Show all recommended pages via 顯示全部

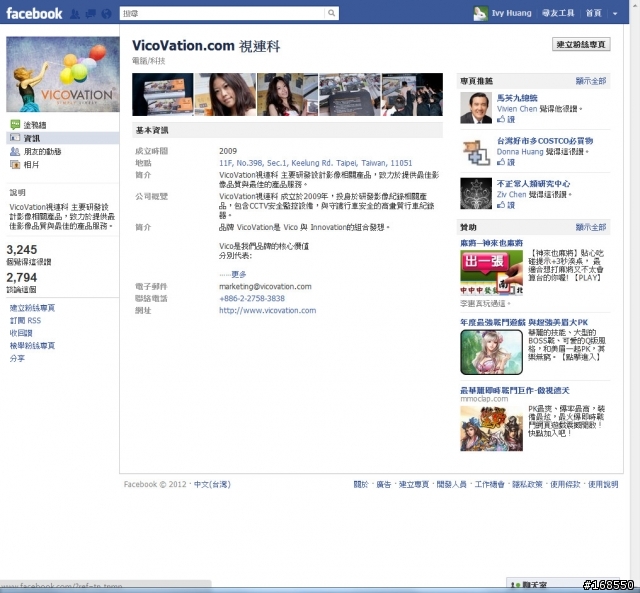coord(591,81)
